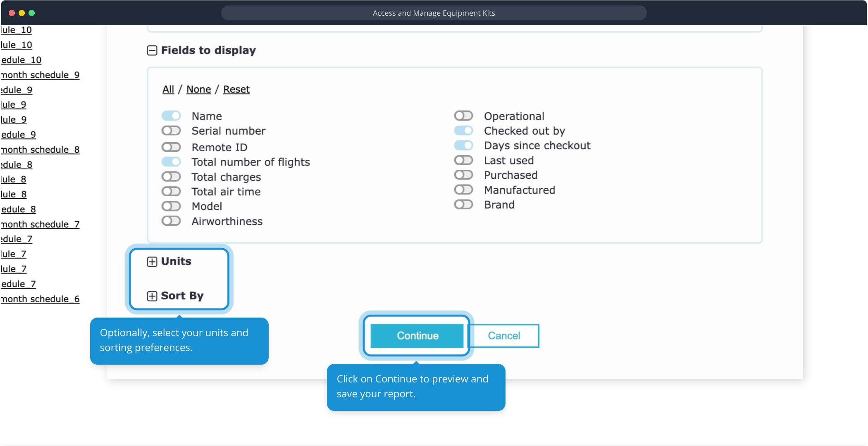
Task: Click the None fields link
Action: pyautogui.click(x=198, y=89)
